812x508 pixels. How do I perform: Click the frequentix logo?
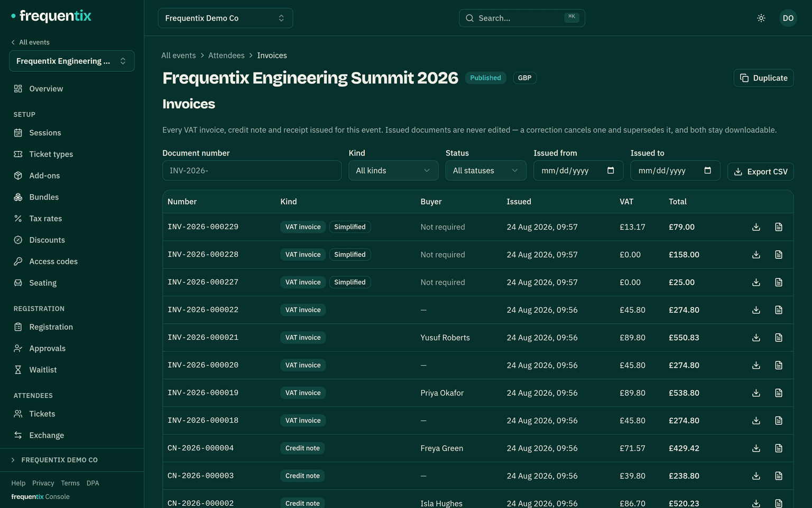click(51, 16)
